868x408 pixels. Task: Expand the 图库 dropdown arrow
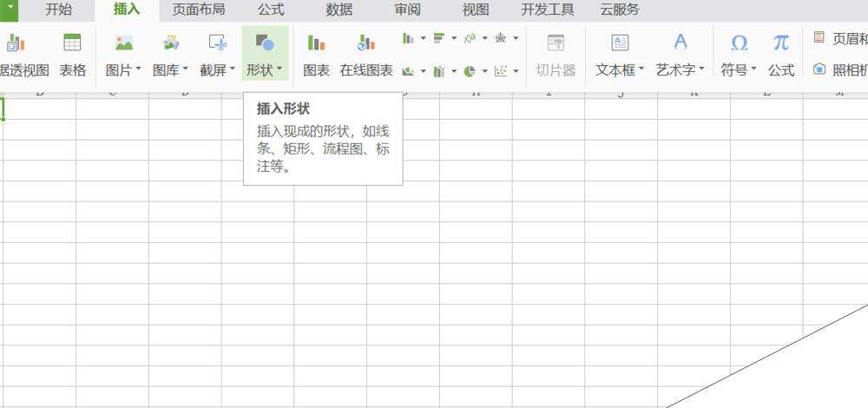pos(186,69)
